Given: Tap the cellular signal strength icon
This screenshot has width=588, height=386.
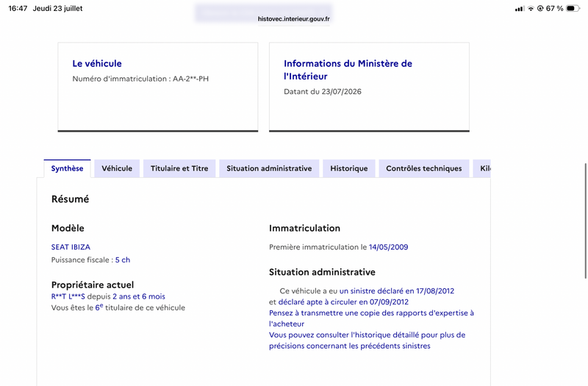Looking at the screenshot, I should click(520, 9).
